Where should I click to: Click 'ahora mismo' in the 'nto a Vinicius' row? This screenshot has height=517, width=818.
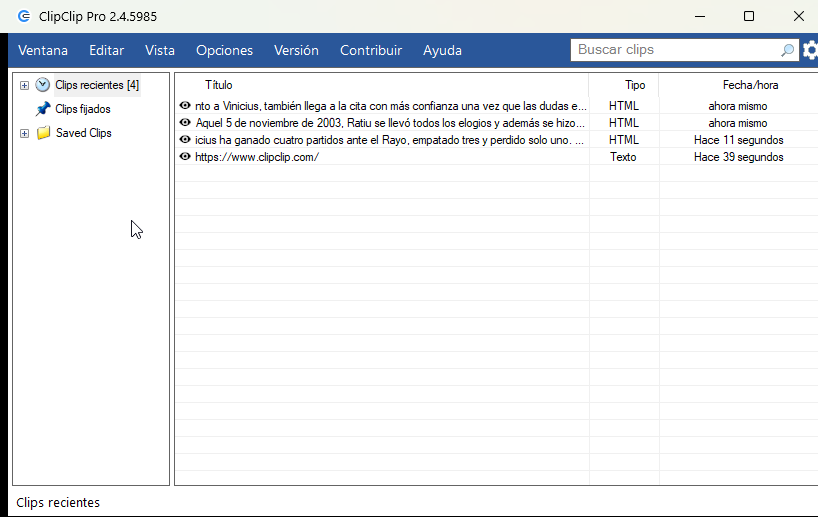click(x=738, y=106)
